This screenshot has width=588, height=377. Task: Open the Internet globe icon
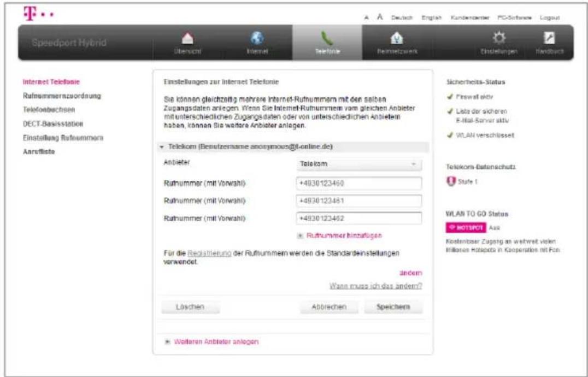coord(257,38)
